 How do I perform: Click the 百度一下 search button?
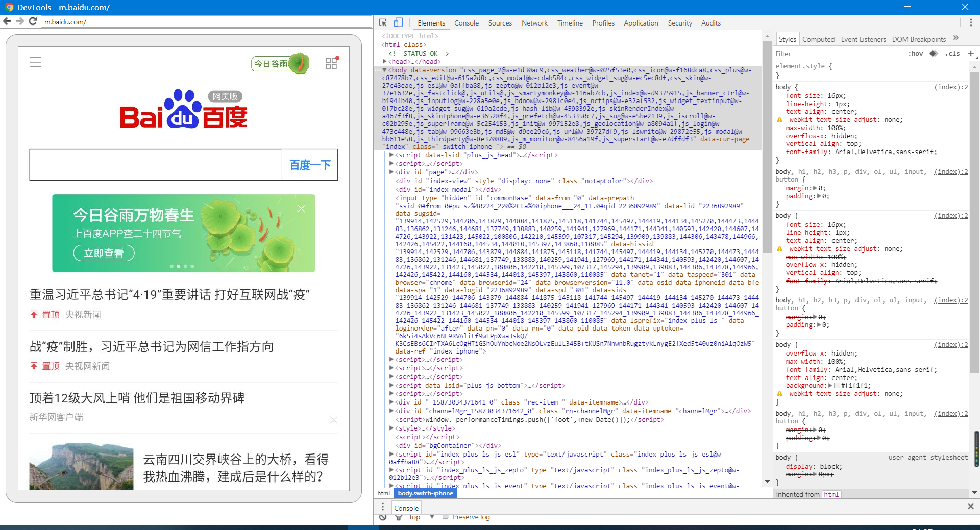coord(309,165)
